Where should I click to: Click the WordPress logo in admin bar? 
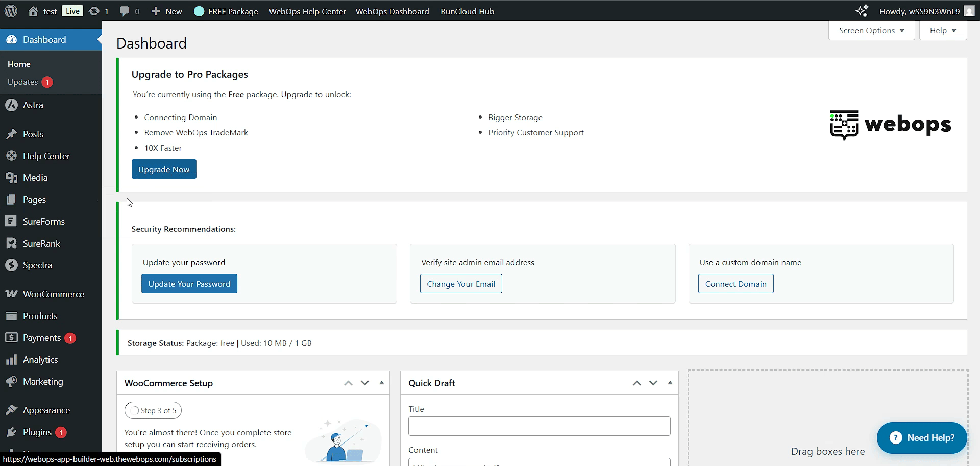(11, 11)
